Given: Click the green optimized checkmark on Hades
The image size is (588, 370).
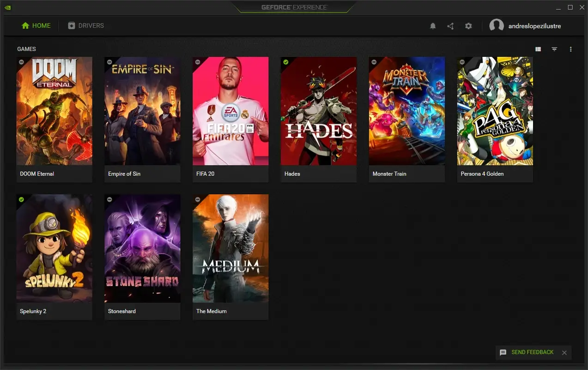Looking at the screenshot, I should (285, 62).
